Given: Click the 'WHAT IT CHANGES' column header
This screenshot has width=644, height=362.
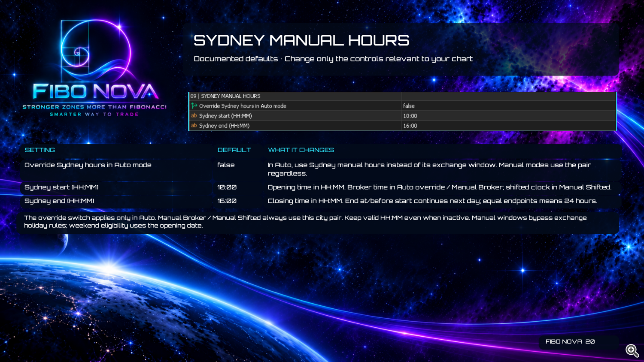Looking at the screenshot, I should 301,150.
